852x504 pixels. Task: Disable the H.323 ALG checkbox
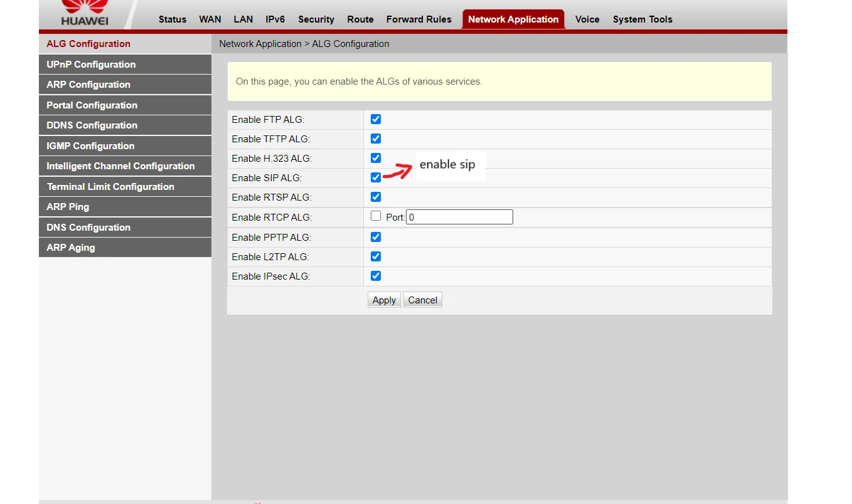(376, 158)
